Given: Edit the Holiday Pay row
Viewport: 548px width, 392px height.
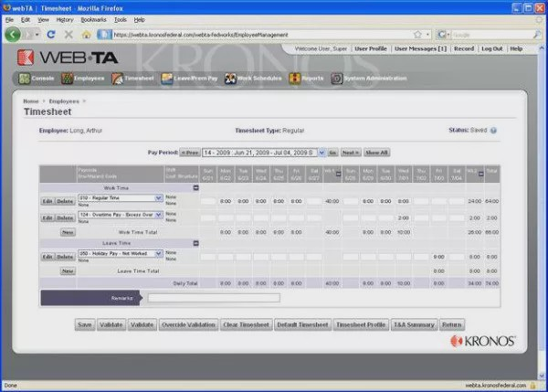Looking at the screenshot, I should coord(47,257).
